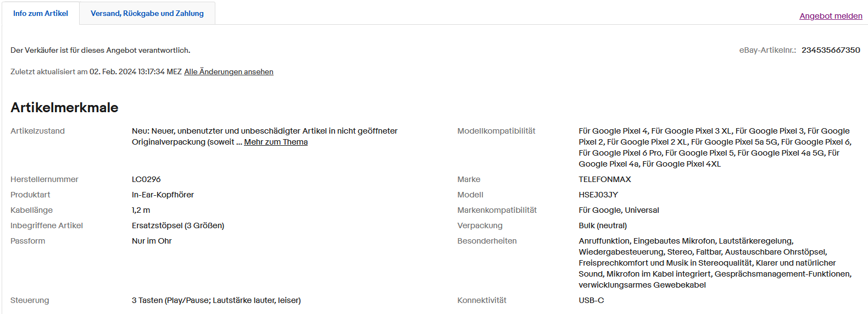Click the manufacturer number LC0296
Image resolution: width=868 pixels, height=314 pixels.
[146, 179]
